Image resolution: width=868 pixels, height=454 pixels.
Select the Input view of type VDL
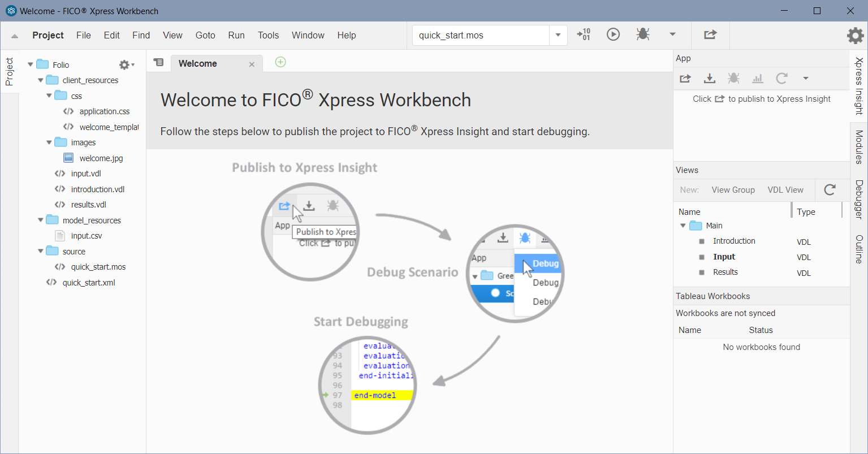click(724, 257)
